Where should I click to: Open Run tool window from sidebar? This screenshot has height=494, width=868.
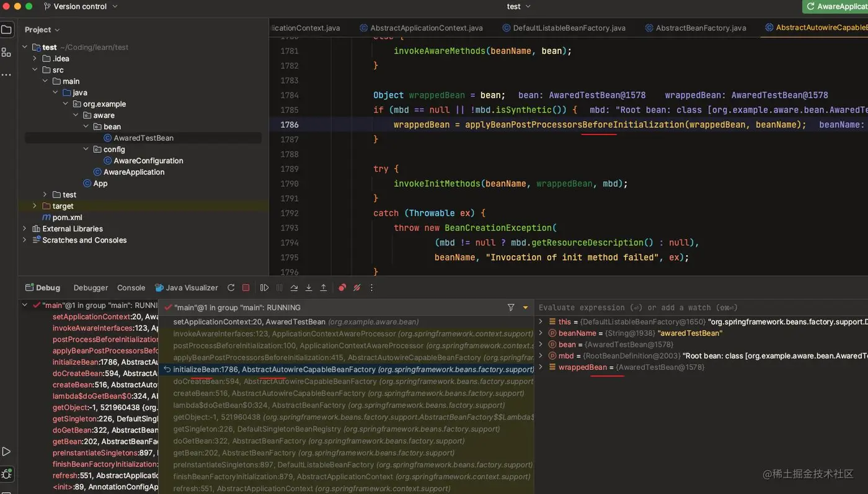coord(6,451)
